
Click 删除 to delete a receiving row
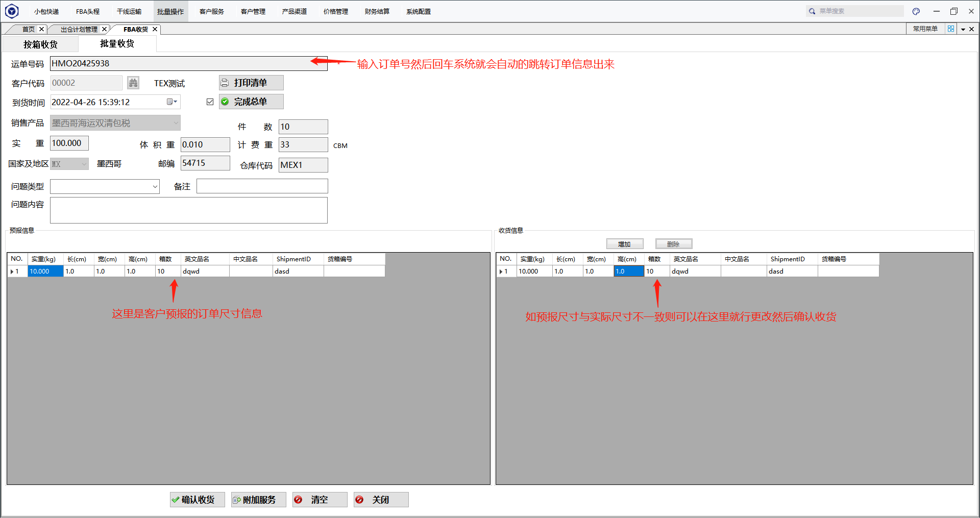(674, 244)
